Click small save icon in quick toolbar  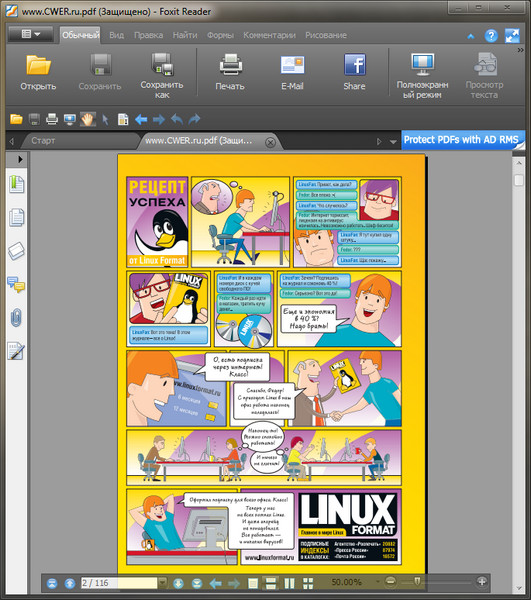tap(34, 119)
